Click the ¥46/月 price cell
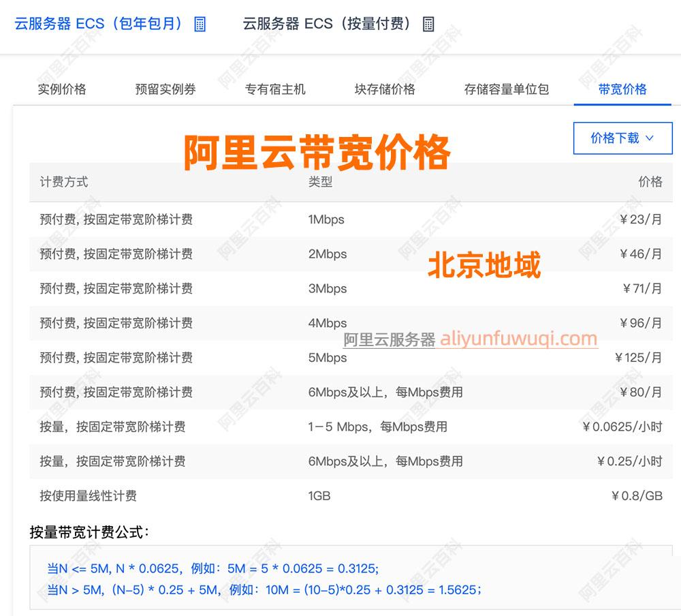 coord(641,254)
